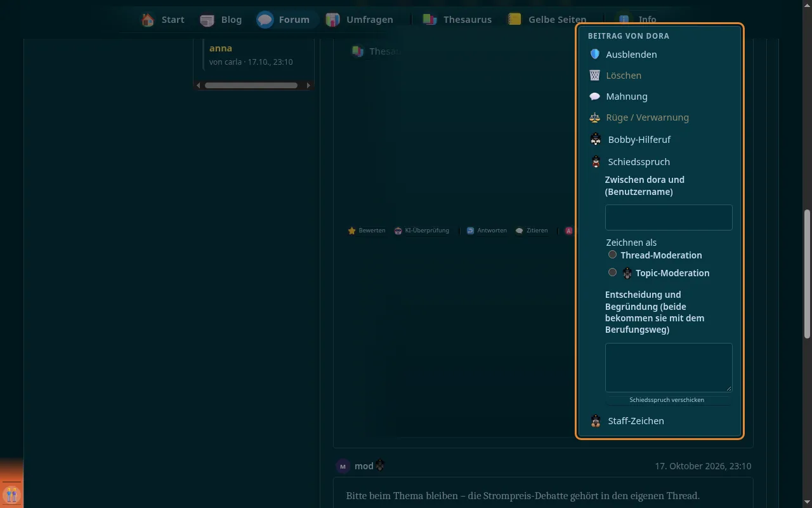
Task: Open the mod user profile link
Action: click(364, 466)
